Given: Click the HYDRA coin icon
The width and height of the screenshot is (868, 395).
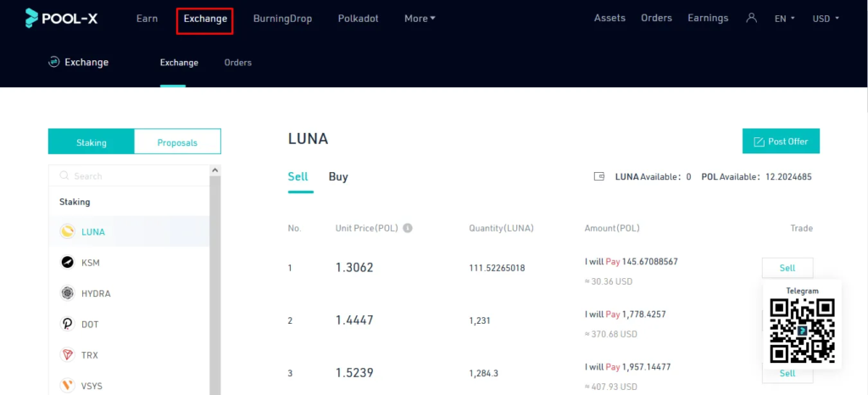Looking at the screenshot, I should 68,293.
